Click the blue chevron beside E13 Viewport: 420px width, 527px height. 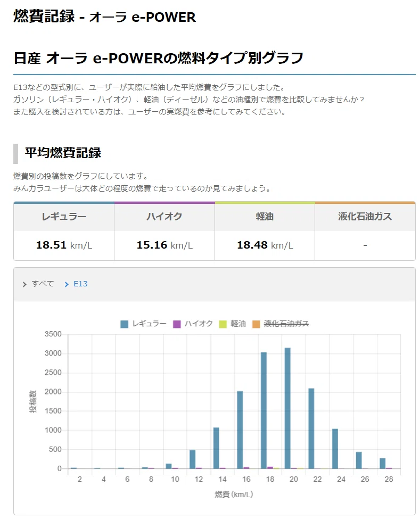(67, 285)
